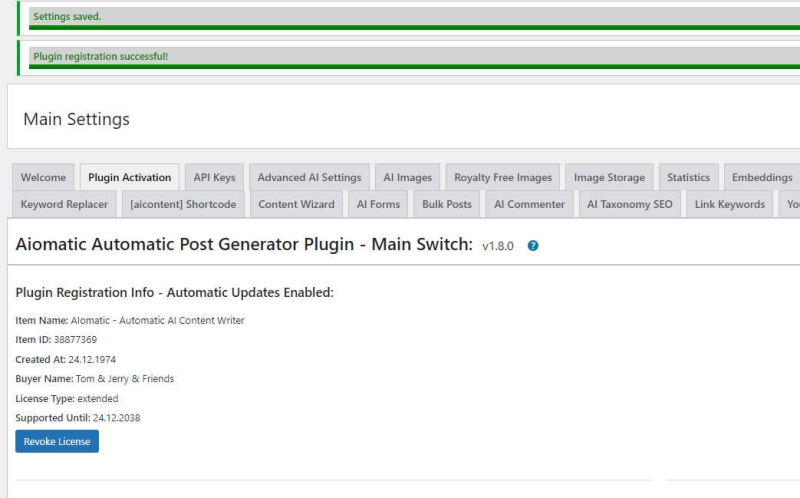Open the [aicontent] Shortcode tab

coord(183,204)
